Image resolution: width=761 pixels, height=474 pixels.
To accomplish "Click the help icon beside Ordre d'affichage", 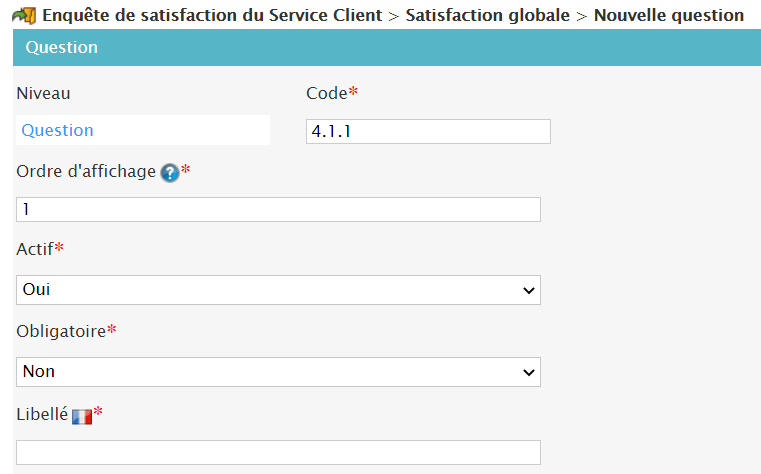I will (x=170, y=172).
